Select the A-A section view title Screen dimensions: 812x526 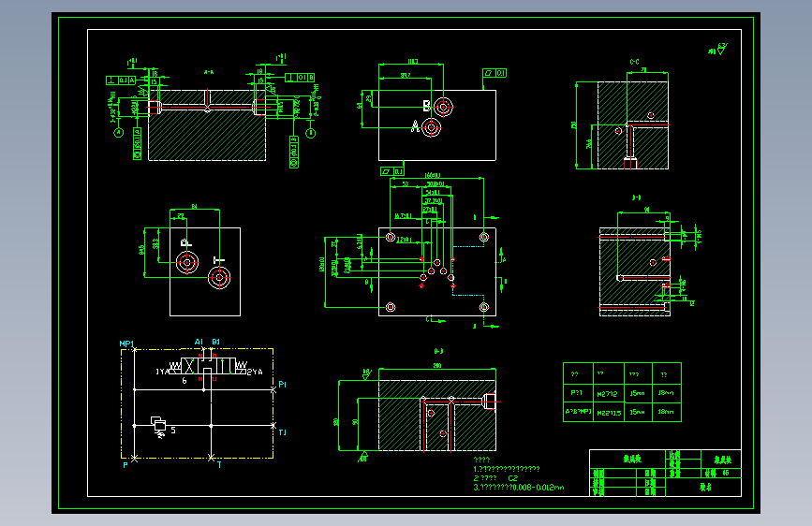pyautogui.click(x=209, y=72)
